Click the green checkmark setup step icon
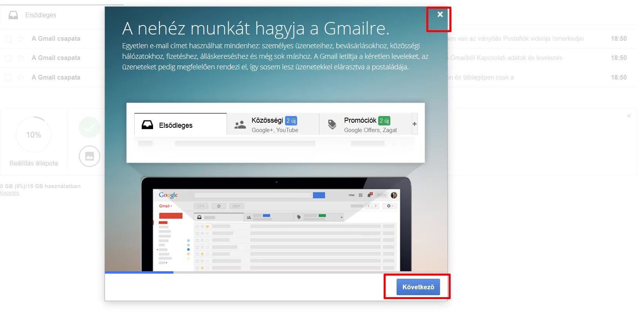 pos(89,127)
